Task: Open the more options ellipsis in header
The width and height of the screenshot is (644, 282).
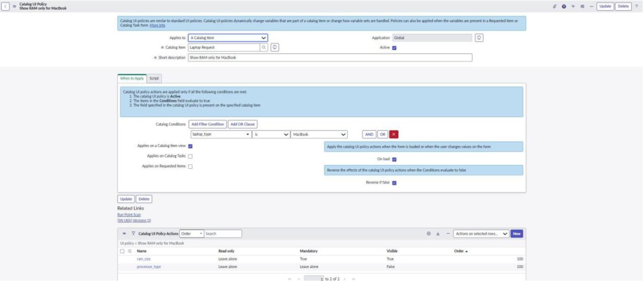Action: pyautogui.click(x=591, y=6)
